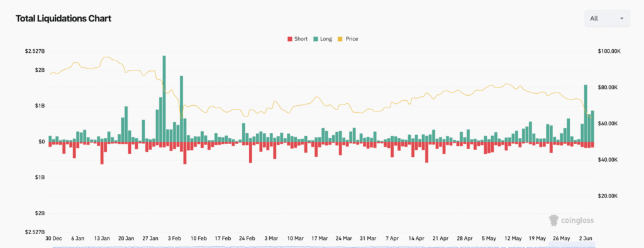Viewport: 644px width, 248px height.
Task: Click the tall green bar near 2 Jun
Action: (x=586, y=113)
